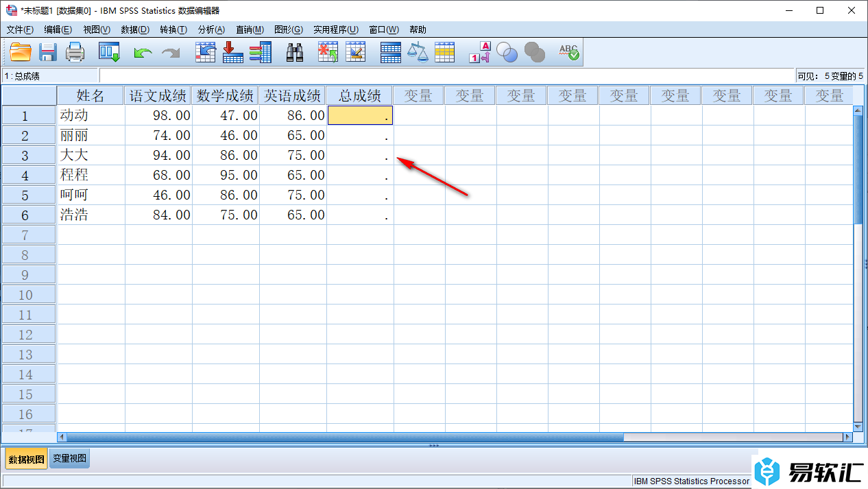The image size is (868, 489).
Task: Open the 窗口(W) menu
Action: click(384, 29)
